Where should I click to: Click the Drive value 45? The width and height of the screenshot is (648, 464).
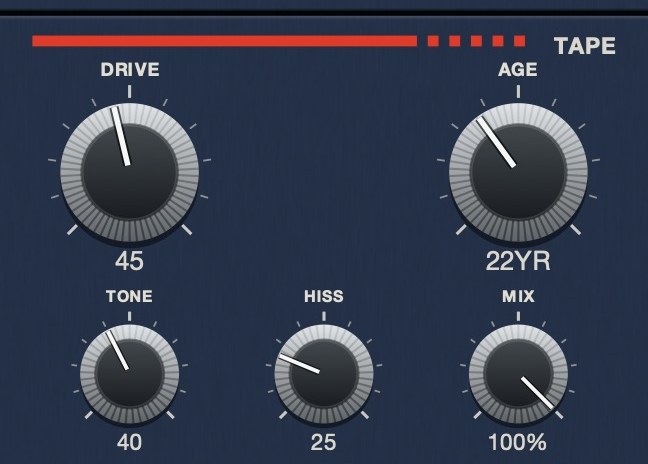click(129, 262)
